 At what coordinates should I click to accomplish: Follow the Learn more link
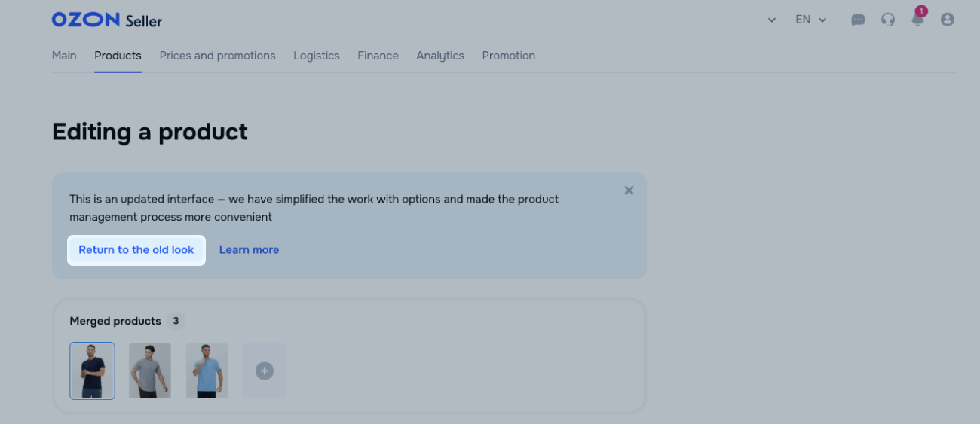[x=249, y=250]
